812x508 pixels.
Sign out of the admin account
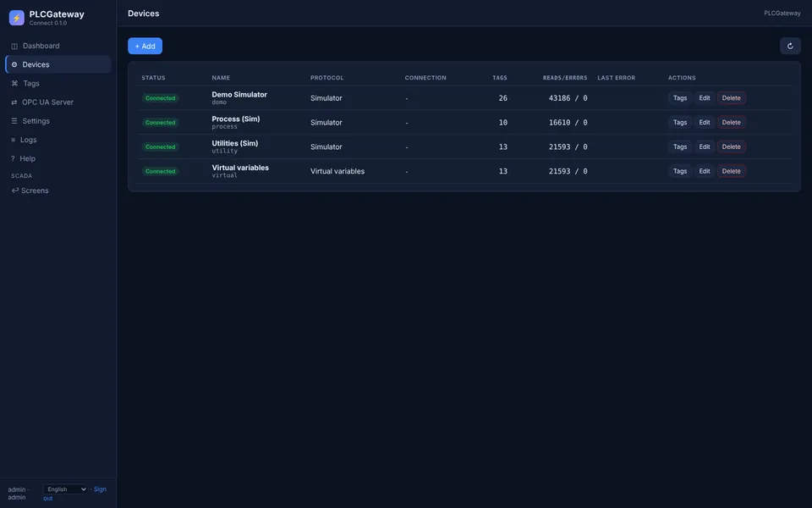pyautogui.click(x=100, y=489)
